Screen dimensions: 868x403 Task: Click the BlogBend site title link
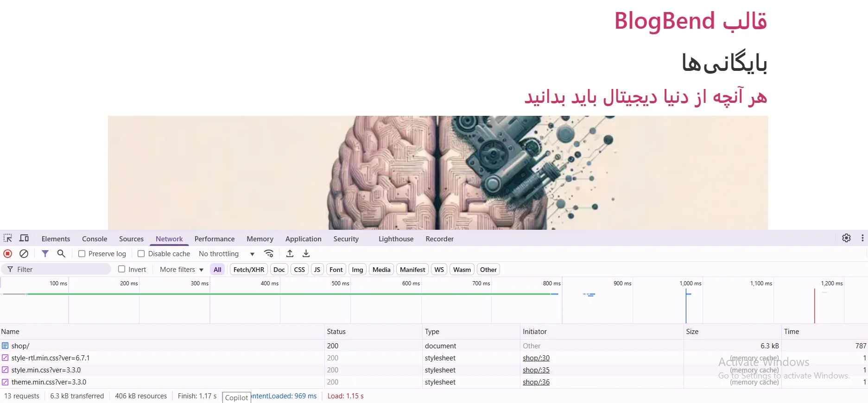point(691,21)
